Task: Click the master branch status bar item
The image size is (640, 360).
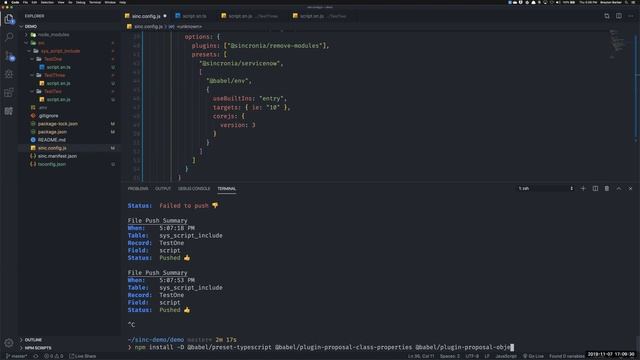Action: (x=17, y=356)
